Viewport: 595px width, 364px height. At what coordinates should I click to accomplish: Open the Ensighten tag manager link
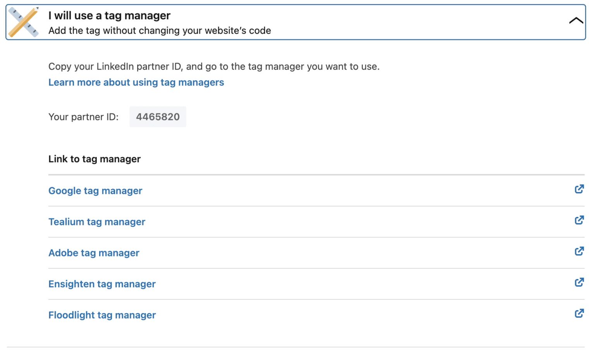pos(102,284)
